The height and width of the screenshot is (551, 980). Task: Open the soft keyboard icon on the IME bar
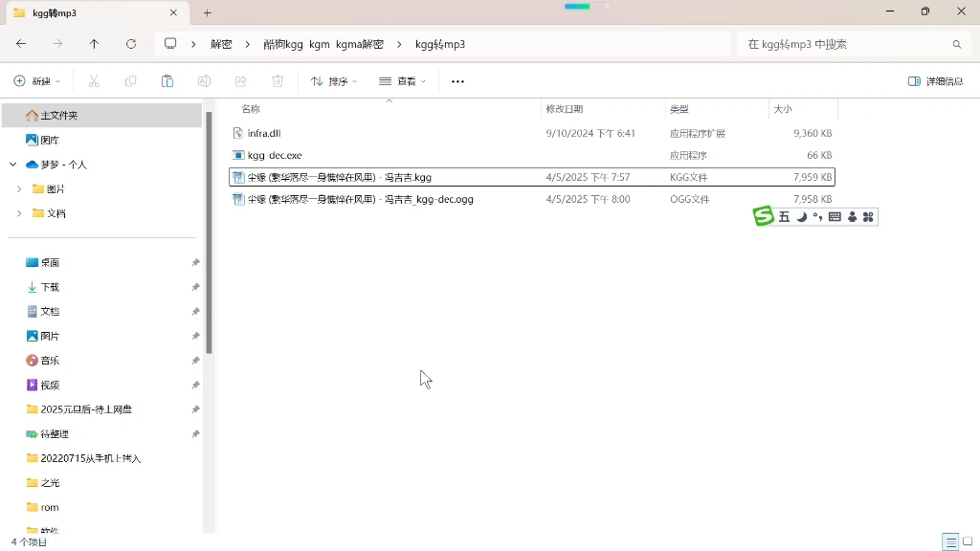(835, 217)
